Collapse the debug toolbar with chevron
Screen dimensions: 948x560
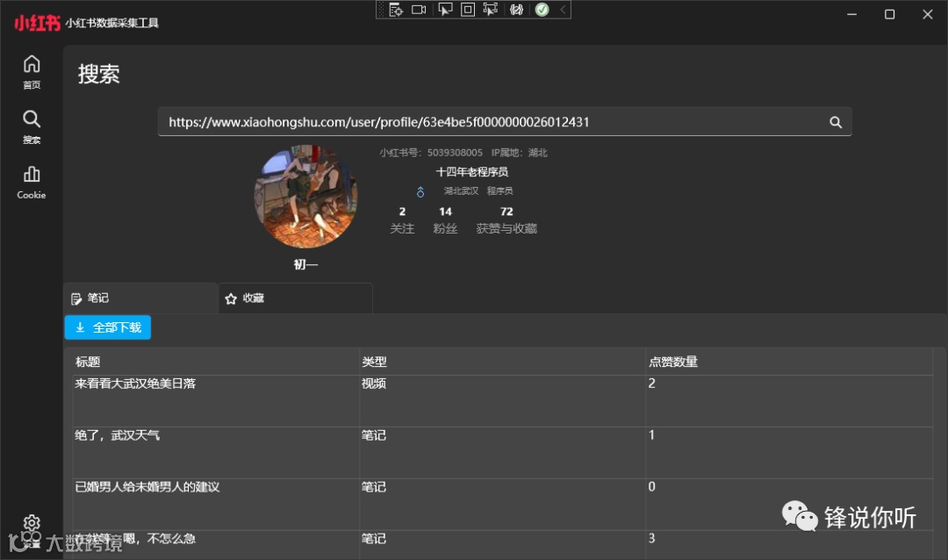point(563,10)
